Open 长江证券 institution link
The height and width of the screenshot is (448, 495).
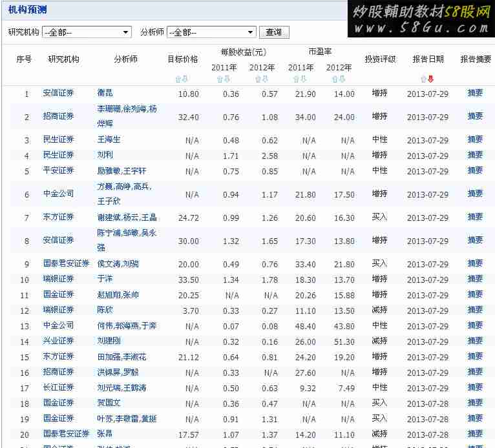[58, 387]
